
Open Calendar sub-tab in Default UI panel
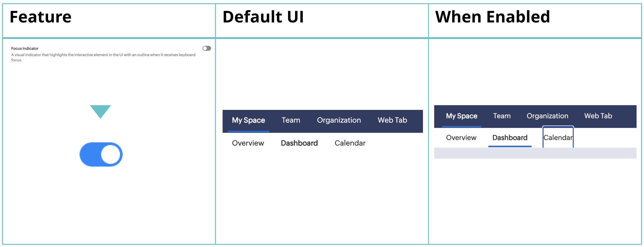[x=350, y=143]
